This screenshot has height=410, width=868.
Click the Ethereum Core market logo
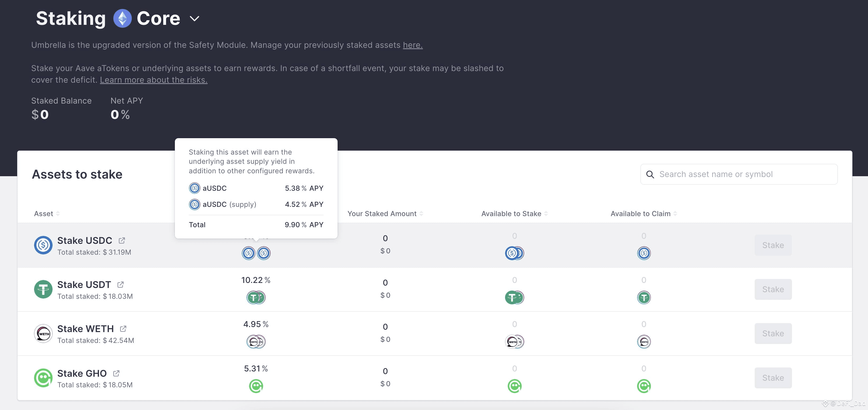[x=122, y=18]
